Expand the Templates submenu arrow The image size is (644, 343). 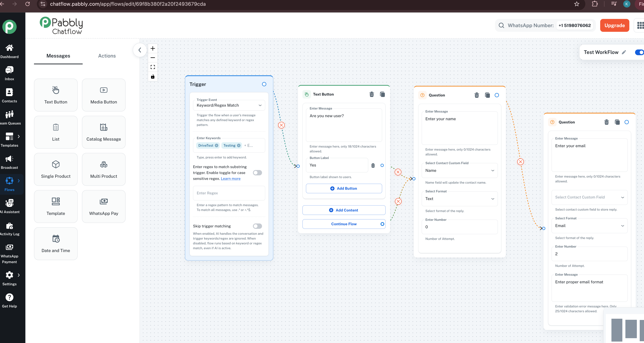click(x=18, y=136)
